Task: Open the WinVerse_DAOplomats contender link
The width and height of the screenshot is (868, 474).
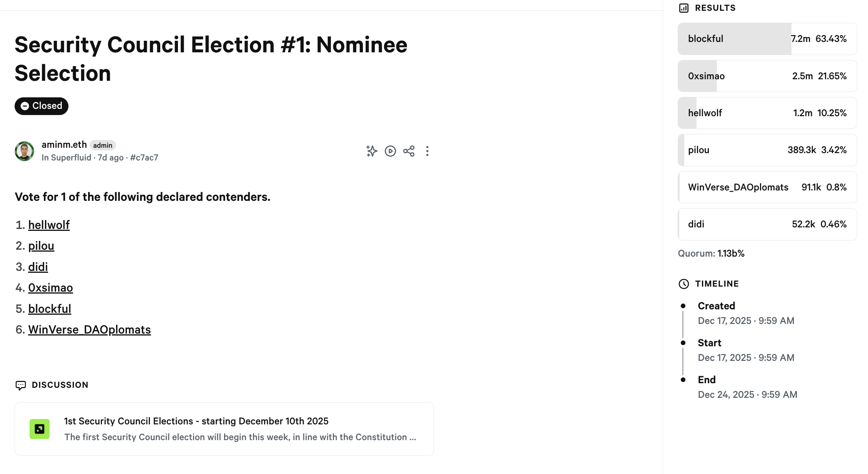Action: pyautogui.click(x=89, y=330)
